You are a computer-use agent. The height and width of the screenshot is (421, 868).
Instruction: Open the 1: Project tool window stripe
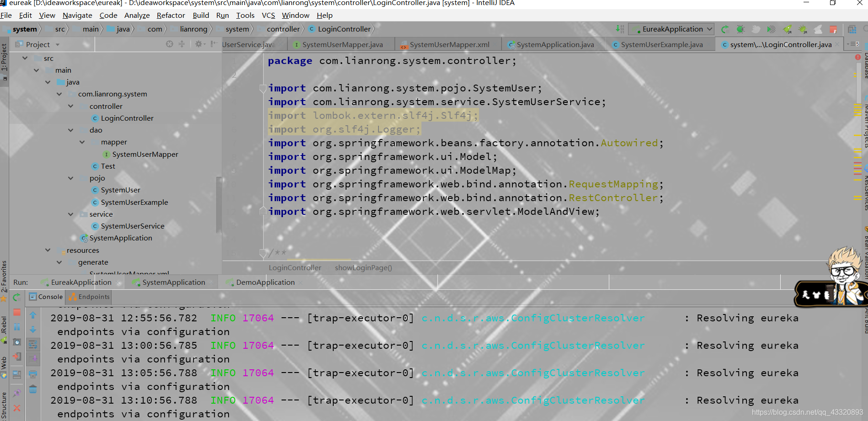tap(4, 61)
